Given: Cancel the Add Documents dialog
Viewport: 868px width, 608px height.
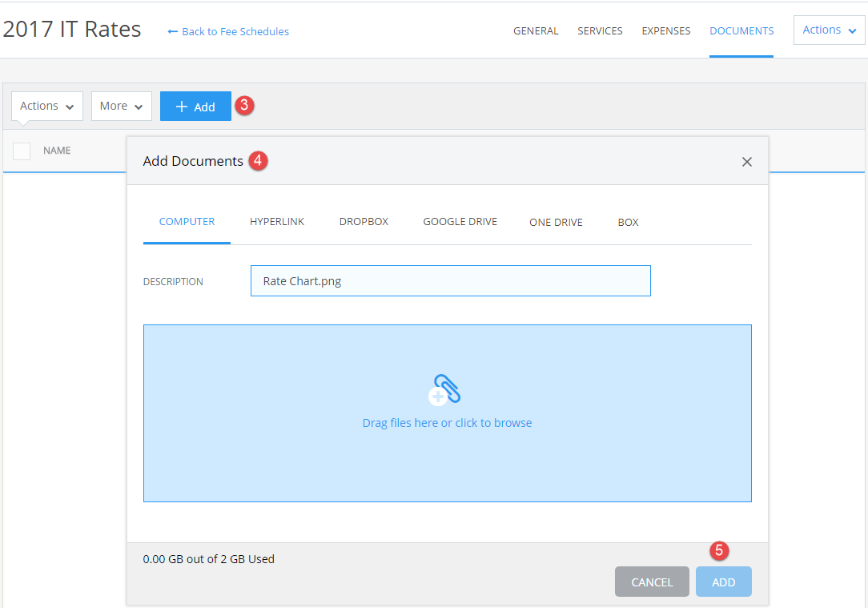Looking at the screenshot, I should [x=652, y=582].
